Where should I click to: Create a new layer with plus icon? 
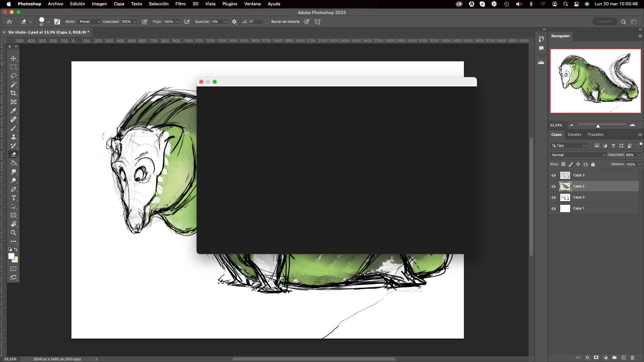tap(624, 358)
